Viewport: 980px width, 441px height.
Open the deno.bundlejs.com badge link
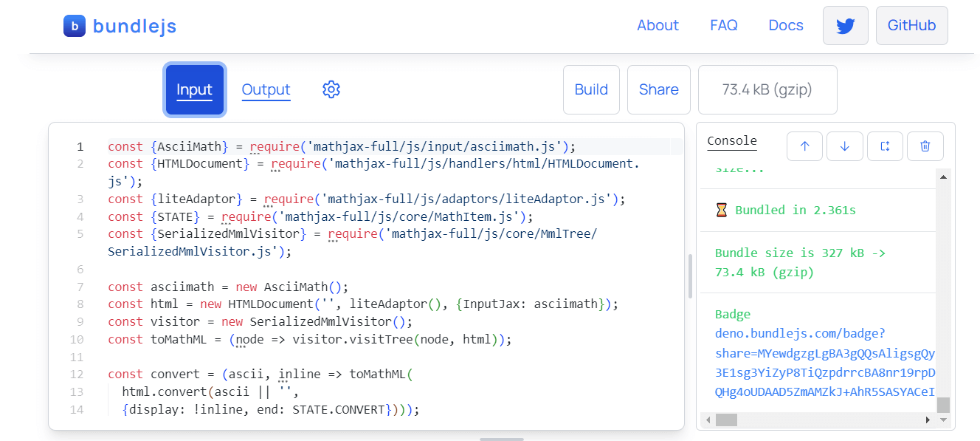[825, 362]
